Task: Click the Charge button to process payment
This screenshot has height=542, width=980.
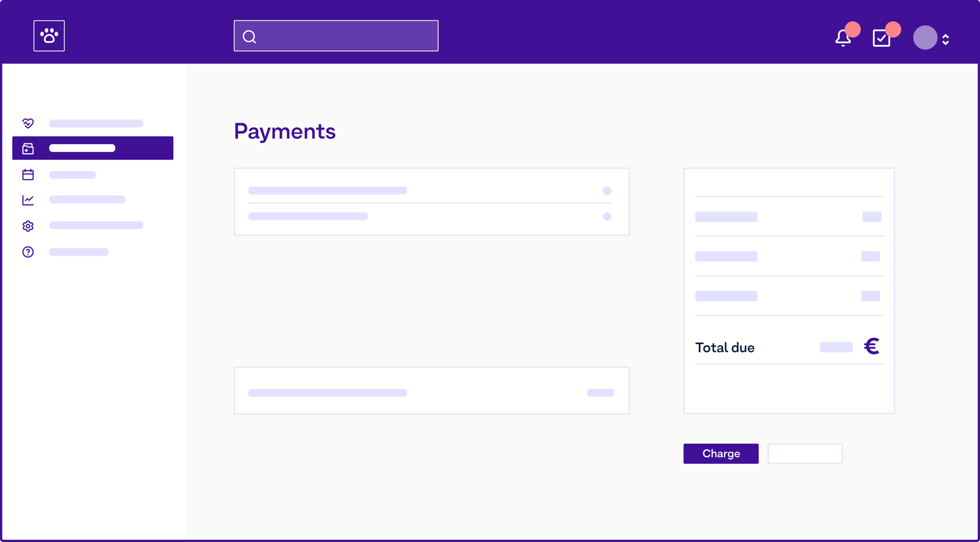Action: (x=721, y=453)
